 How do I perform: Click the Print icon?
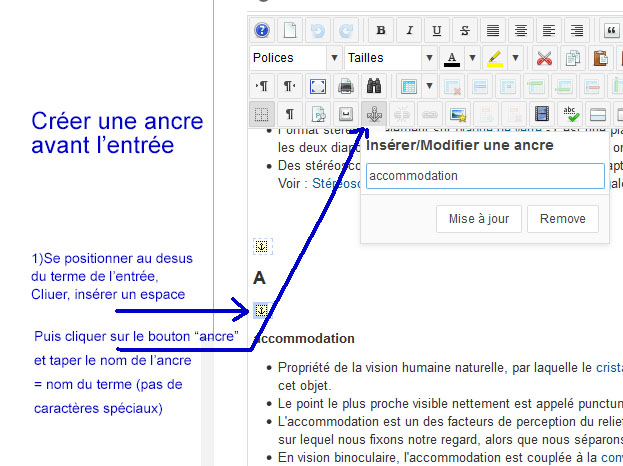(345, 86)
